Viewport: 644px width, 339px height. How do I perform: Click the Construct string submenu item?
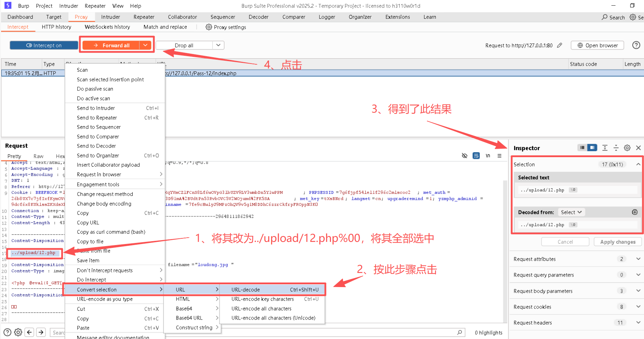[x=192, y=328]
